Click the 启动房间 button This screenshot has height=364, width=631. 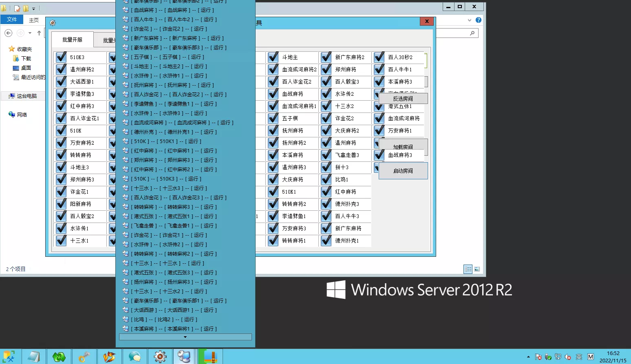click(x=403, y=171)
